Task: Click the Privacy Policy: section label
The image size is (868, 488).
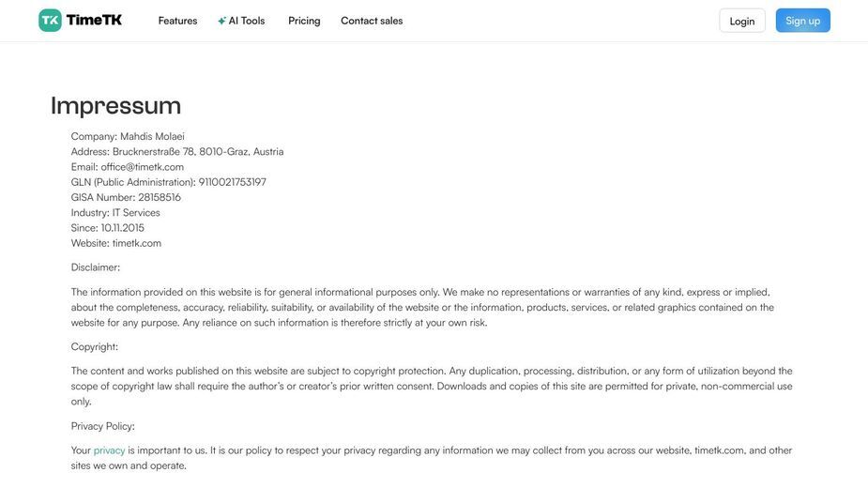Action: [x=103, y=426]
